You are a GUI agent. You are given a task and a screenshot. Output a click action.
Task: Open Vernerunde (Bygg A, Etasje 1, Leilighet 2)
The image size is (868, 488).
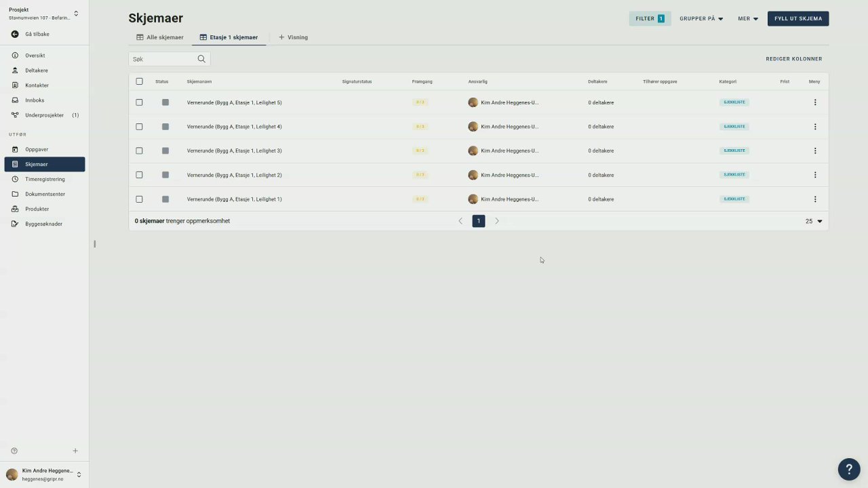(x=234, y=175)
